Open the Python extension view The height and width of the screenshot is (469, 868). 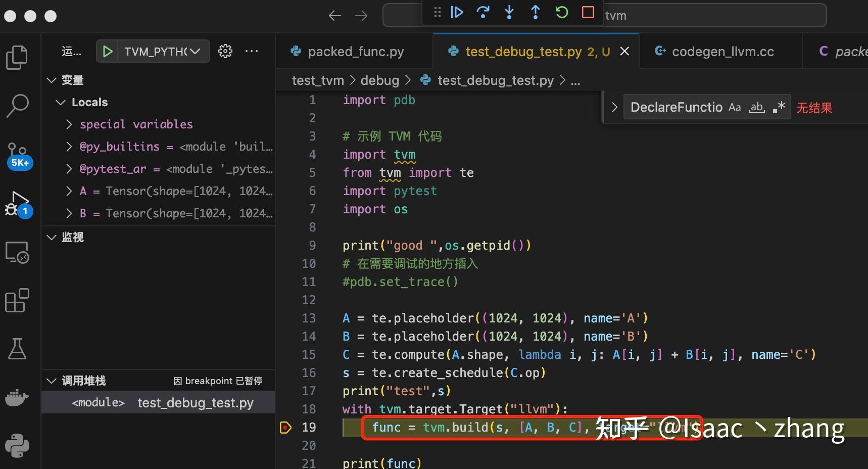pyautogui.click(x=18, y=445)
